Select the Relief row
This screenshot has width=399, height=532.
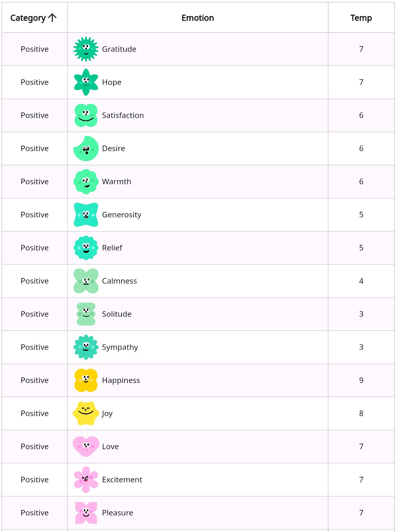point(198,248)
